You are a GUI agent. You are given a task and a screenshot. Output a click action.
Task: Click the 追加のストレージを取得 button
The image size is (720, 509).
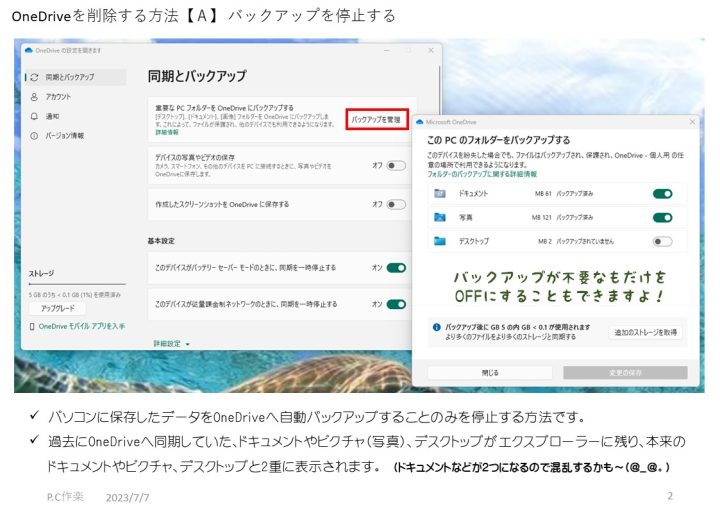coord(646,332)
